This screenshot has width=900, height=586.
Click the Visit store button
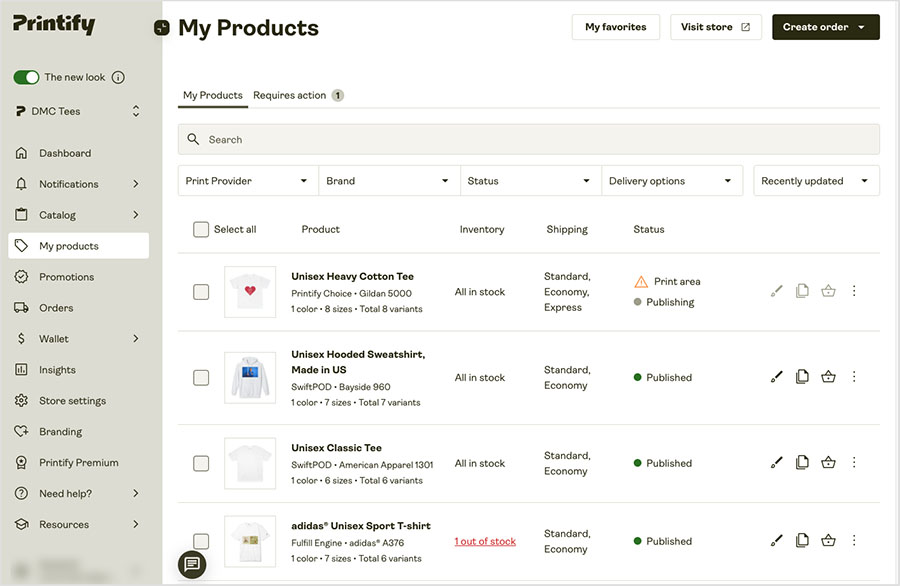pyautogui.click(x=716, y=27)
